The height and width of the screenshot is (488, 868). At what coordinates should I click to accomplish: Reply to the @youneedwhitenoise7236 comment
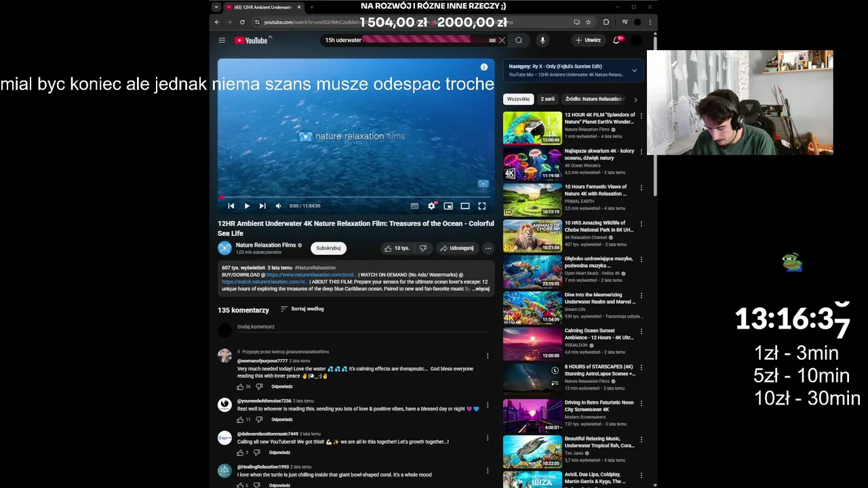click(282, 420)
